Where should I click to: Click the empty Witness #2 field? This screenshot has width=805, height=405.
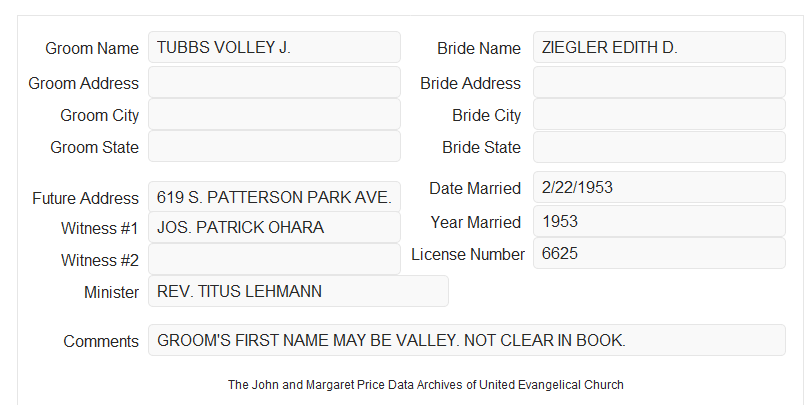coord(274,259)
